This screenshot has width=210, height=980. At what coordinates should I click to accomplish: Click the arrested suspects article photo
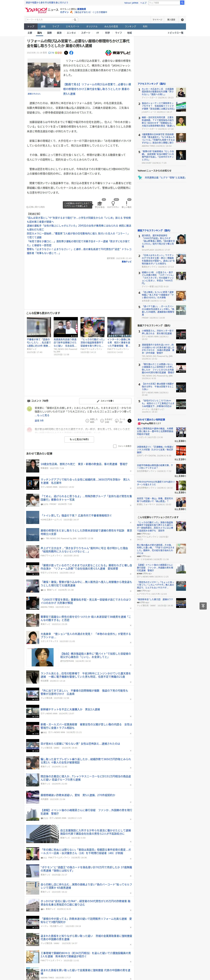click(44, 75)
